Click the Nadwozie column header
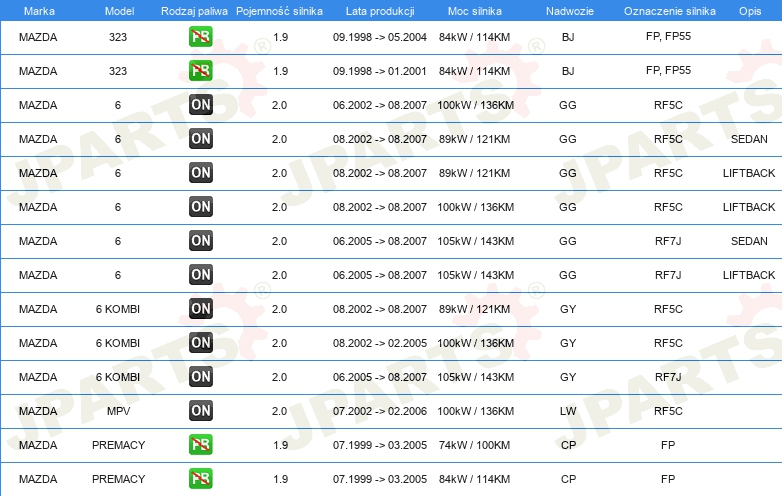Viewport: 782px width, 496px height. pyautogui.click(x=570, y=11)
